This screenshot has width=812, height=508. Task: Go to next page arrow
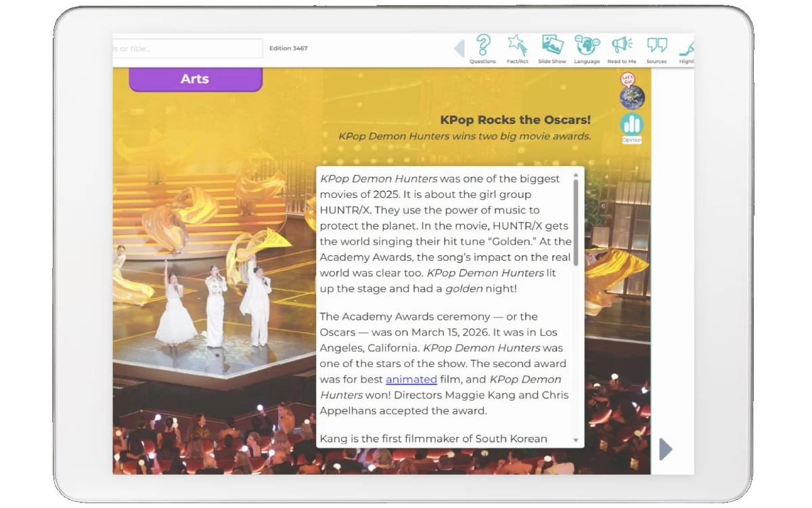tap(666, 449)
